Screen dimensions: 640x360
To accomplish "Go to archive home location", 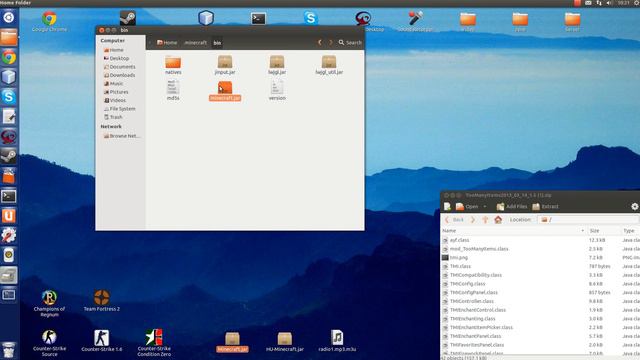I will click(498, 220).
